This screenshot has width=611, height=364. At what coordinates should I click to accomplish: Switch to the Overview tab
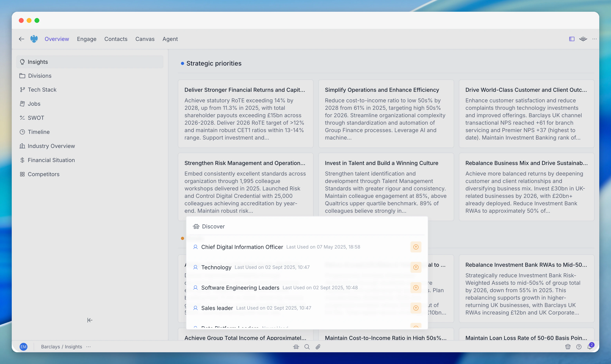coord(57,39)
